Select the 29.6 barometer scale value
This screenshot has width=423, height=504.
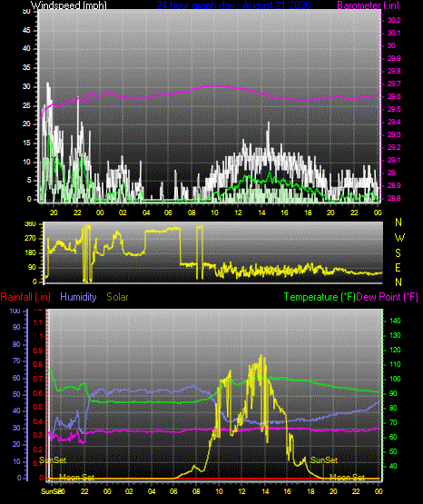click(x=394, y=96)
